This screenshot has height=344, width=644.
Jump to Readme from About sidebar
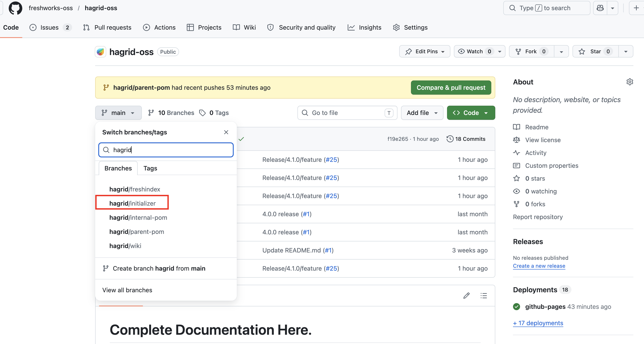click(531, 127)
